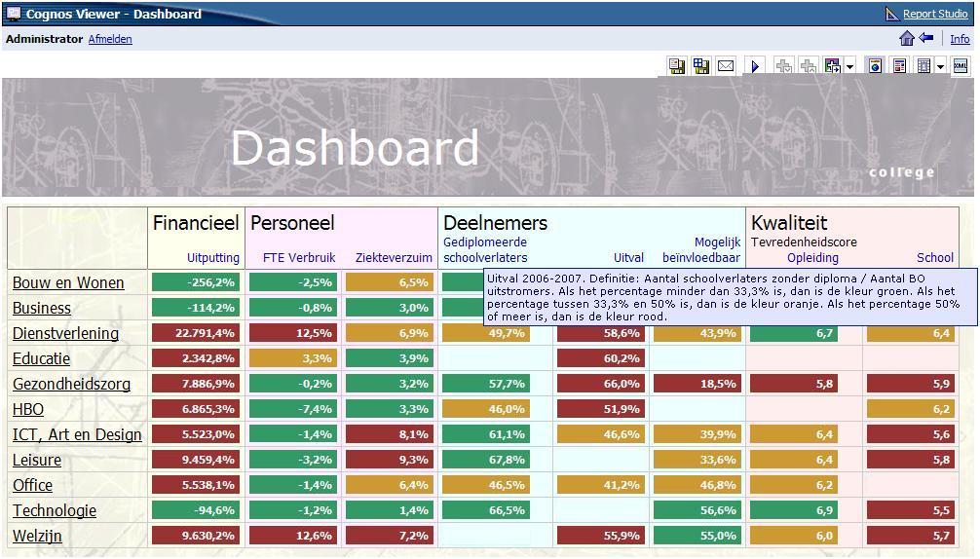Open the Bouw en Wonen row link

[68, 282]
